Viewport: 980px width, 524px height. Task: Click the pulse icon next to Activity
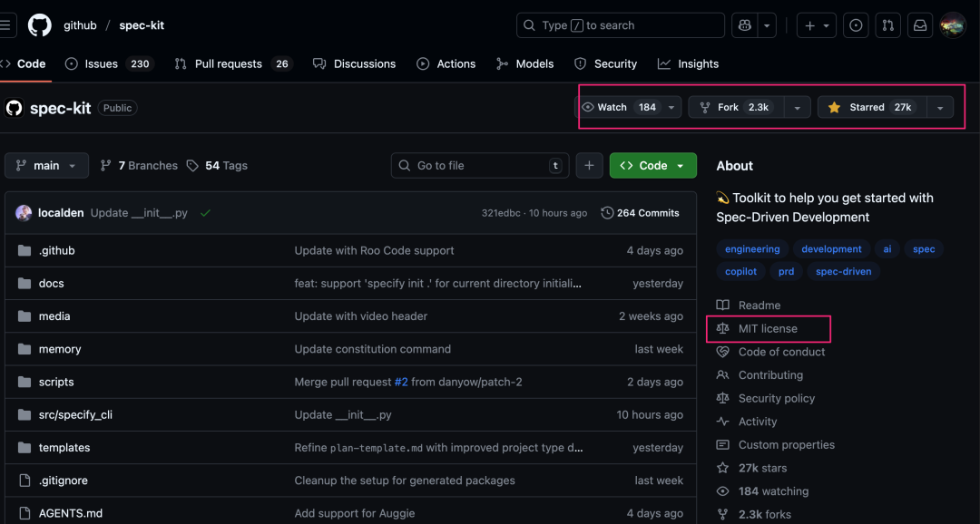coord(722,422)
